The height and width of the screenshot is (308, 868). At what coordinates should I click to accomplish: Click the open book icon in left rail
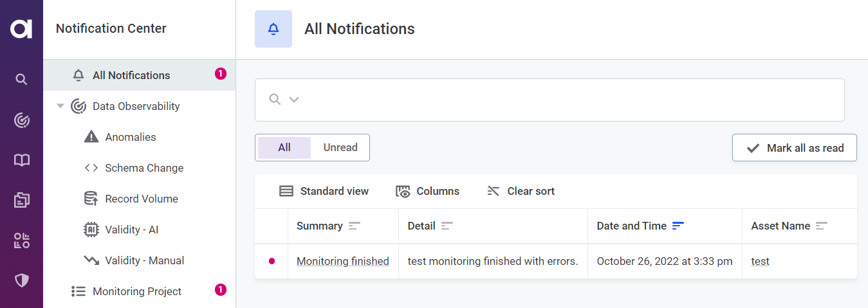click(21, 160)
